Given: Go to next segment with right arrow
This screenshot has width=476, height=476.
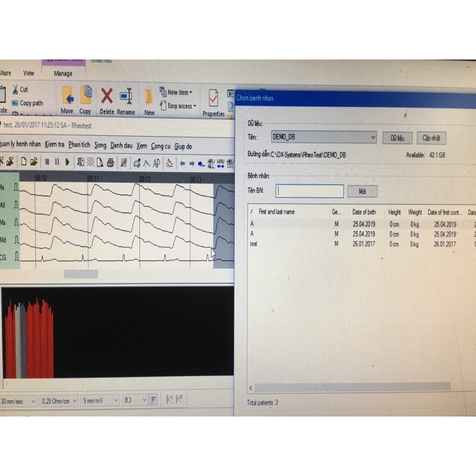Looking at the screenshot, I should coord(192,164).
